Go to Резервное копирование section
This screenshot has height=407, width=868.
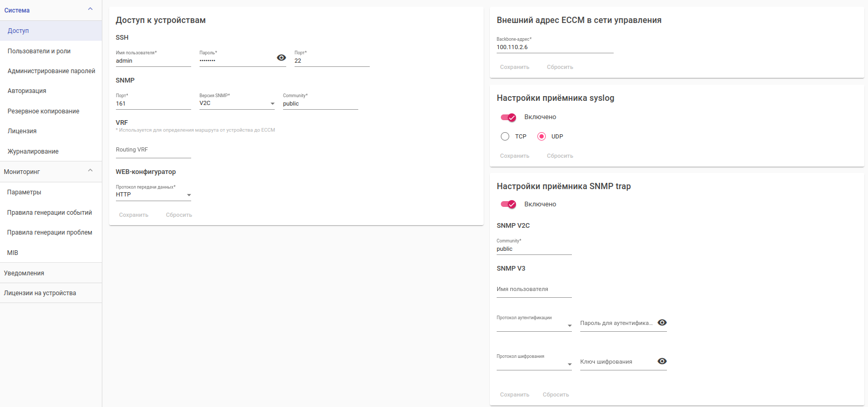pos(43,111)
